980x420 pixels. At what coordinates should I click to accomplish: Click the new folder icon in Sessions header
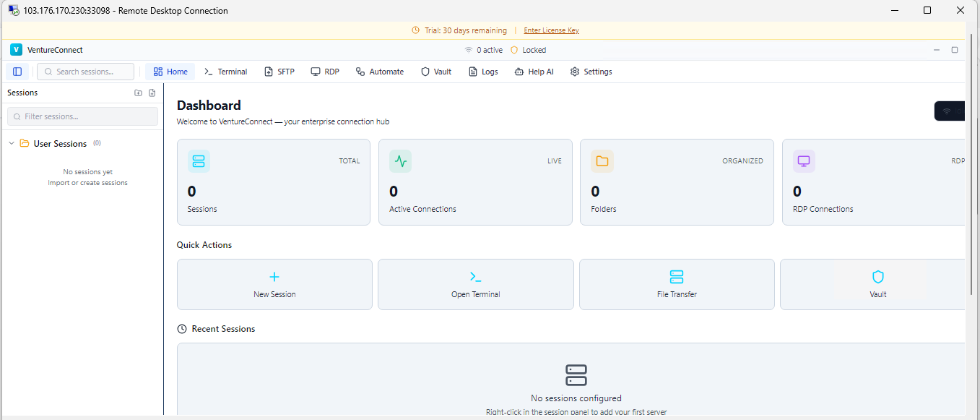coord(139,93)
